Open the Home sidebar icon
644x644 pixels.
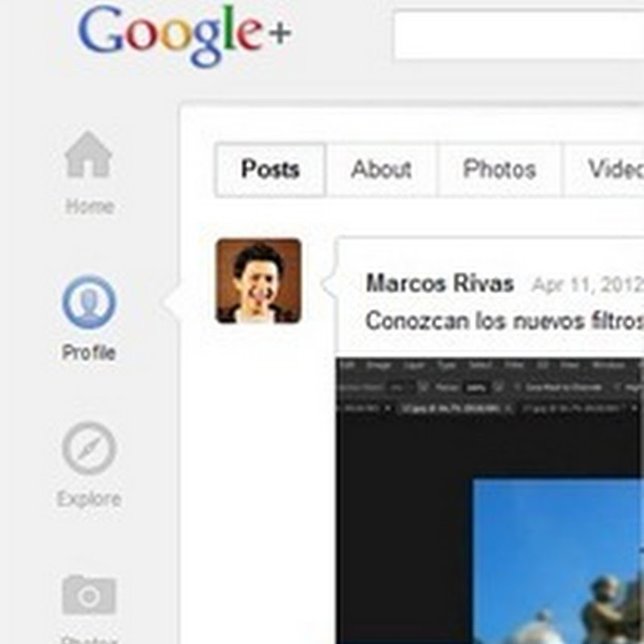(x=89, y=155)
